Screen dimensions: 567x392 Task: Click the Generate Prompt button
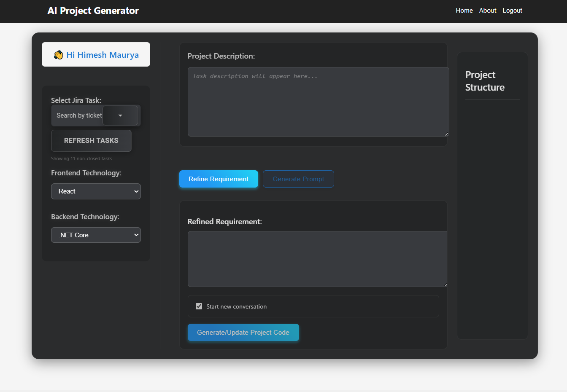pos(298,179)
